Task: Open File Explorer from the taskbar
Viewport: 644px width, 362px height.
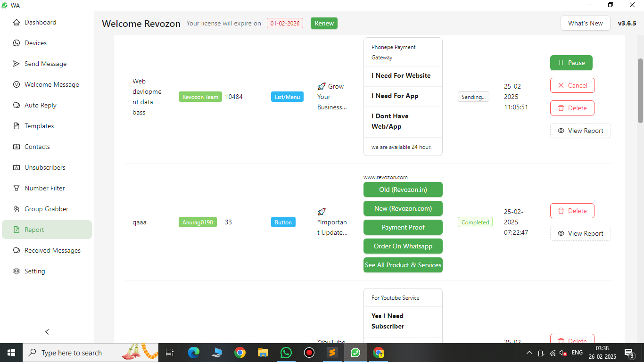Action: click(263, 353)
